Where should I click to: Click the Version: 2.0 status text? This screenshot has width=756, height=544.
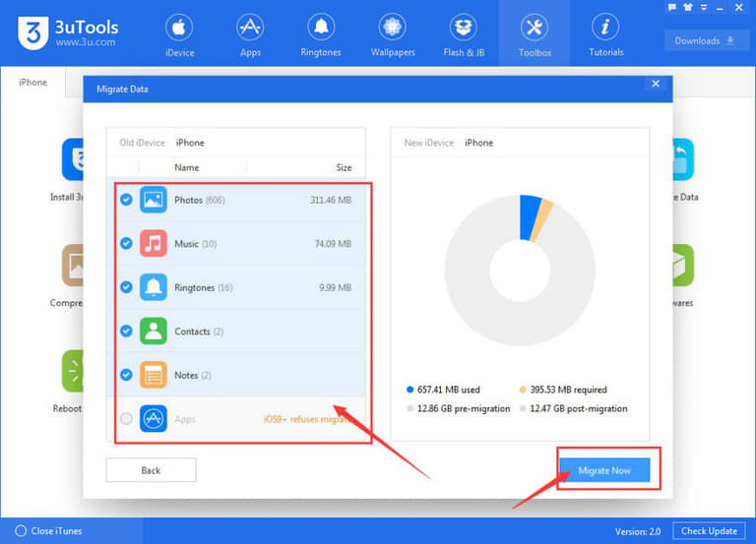click(638, 531)
